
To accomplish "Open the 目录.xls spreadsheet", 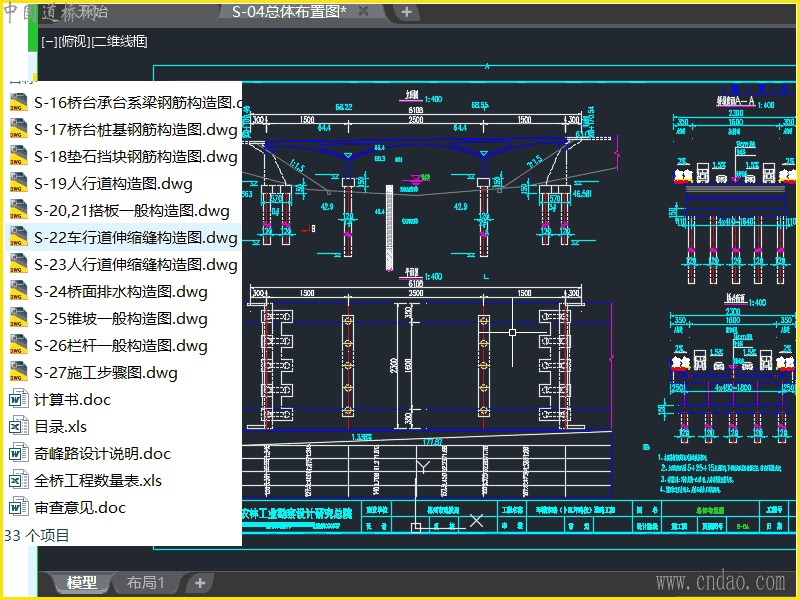I will click(x=60, y=427).
